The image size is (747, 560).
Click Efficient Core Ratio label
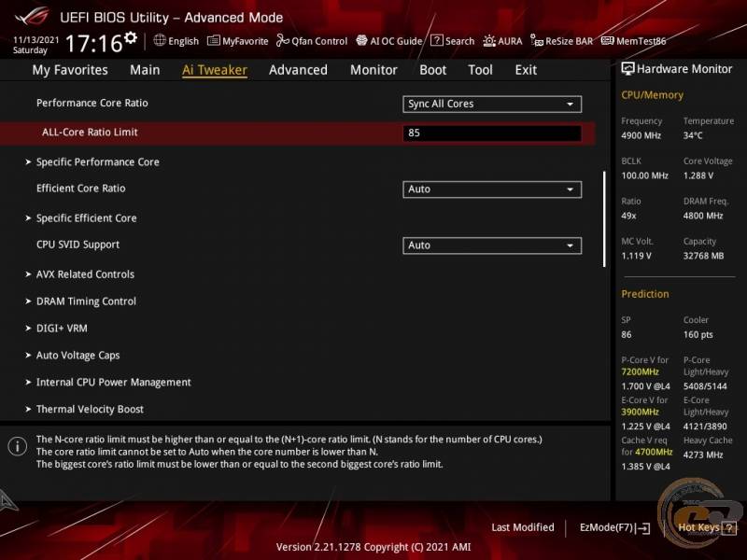(81, 189)
